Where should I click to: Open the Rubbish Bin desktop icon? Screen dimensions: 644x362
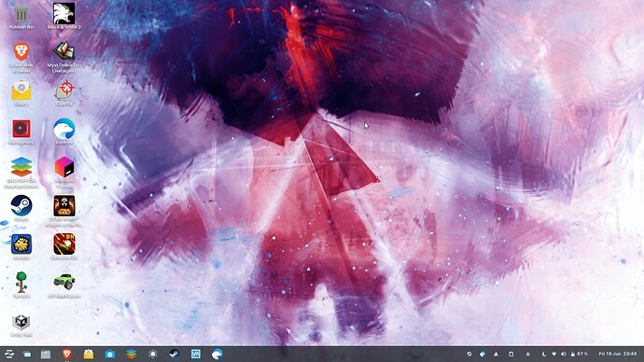[x=21, y=16]
